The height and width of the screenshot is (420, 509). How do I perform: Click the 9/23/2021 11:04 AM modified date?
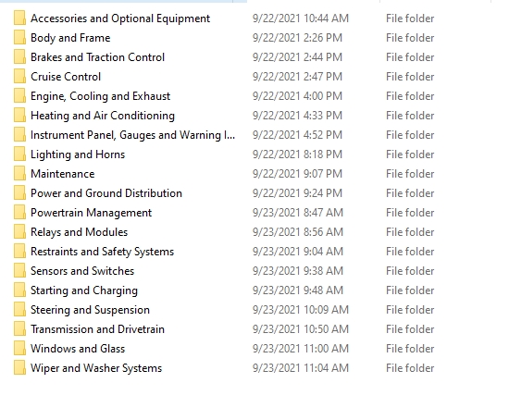[x=301, y=368]
